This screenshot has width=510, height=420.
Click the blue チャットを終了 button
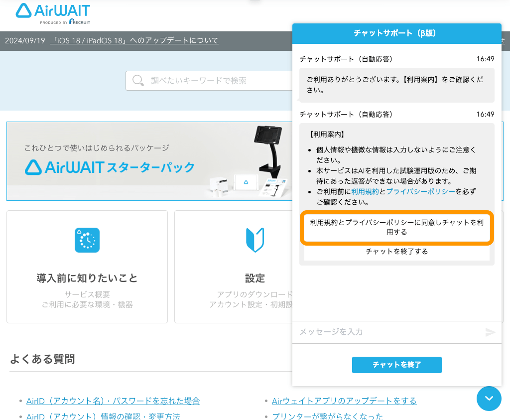point(397,365)
